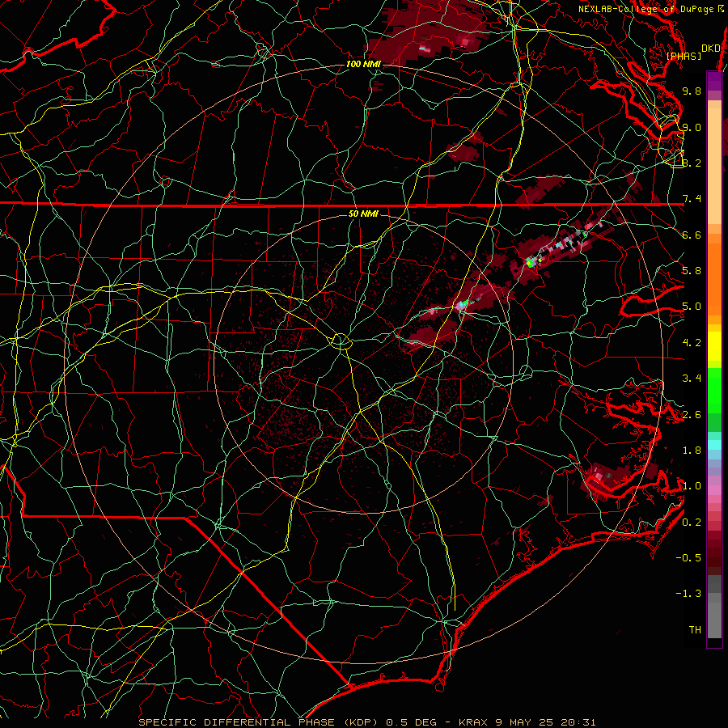Click the 9 MAY 25 20:31 timestamp

[x=545, y=722]
